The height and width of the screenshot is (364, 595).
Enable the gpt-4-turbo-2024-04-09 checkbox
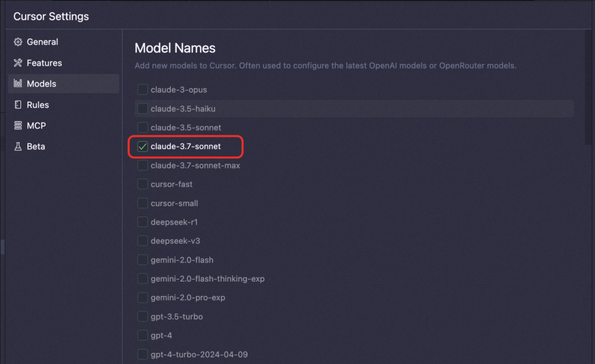point(142,354)
